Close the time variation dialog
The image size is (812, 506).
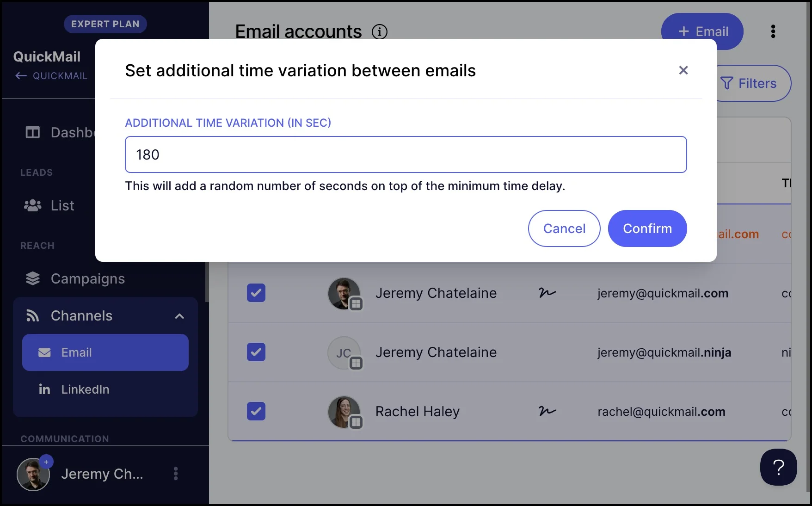(683, 70)
